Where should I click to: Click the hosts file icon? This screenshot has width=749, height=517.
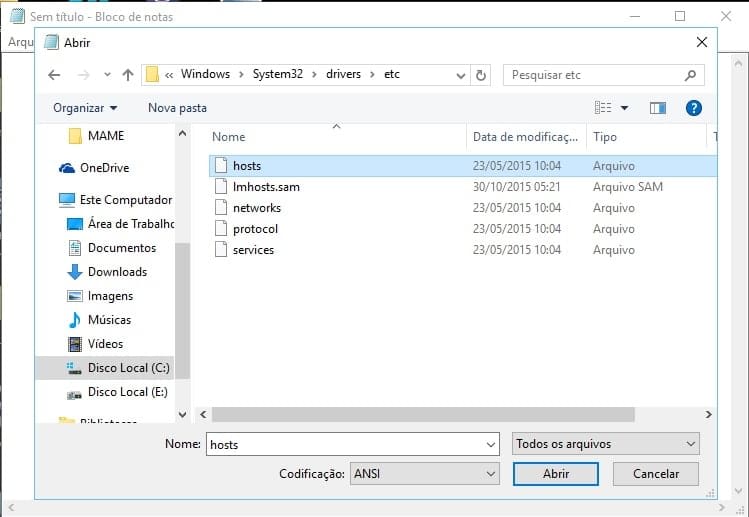click(x=221, y=165)
